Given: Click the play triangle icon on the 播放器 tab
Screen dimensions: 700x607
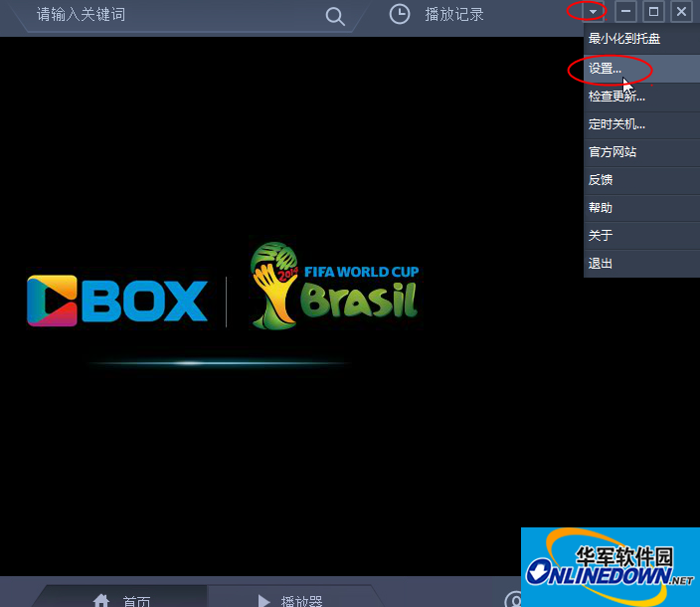Looking at the screenshot, I should (x=263, y=600).
